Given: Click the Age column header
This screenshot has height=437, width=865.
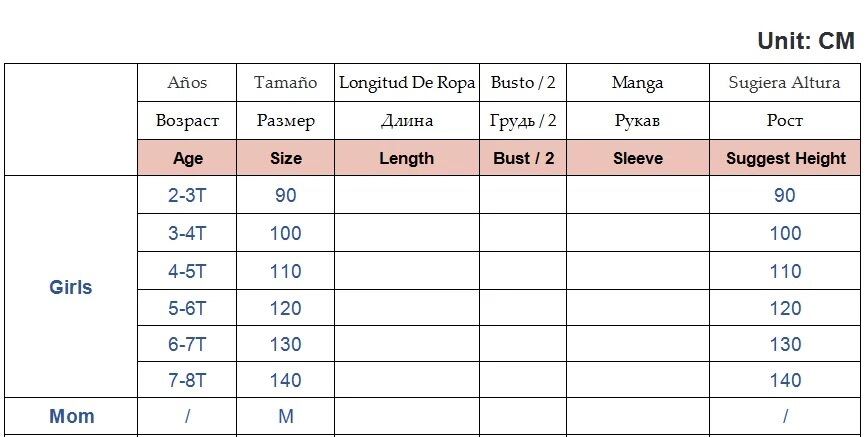Looking at the screenshot, I should click(x=187, y=158).
